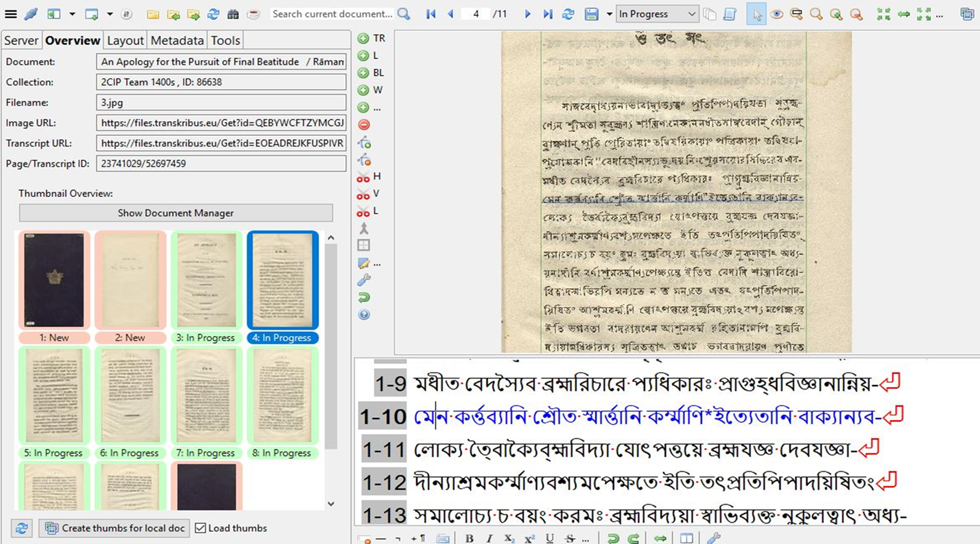
Task: Expand dropdown arrow next to save icon
Action: point(609,14)
